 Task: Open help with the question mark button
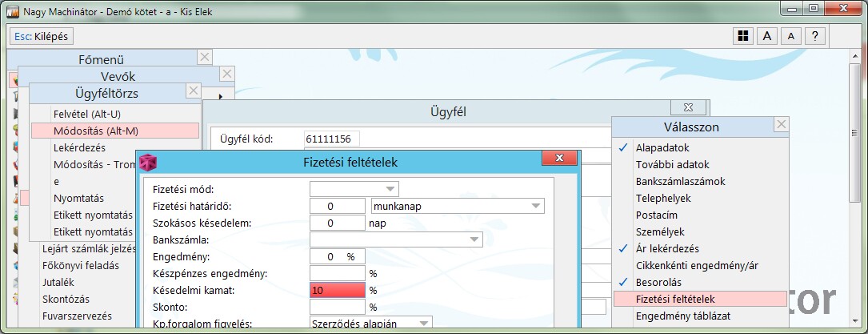point(815,36)
